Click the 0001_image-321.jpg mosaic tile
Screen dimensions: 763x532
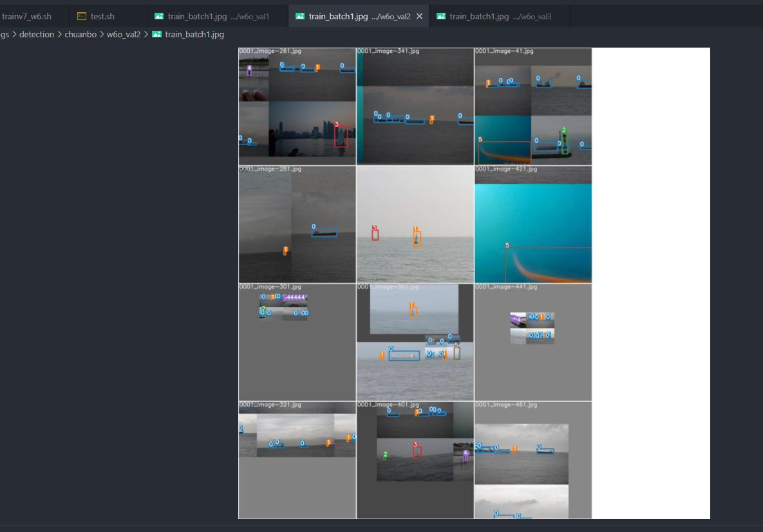297,460
